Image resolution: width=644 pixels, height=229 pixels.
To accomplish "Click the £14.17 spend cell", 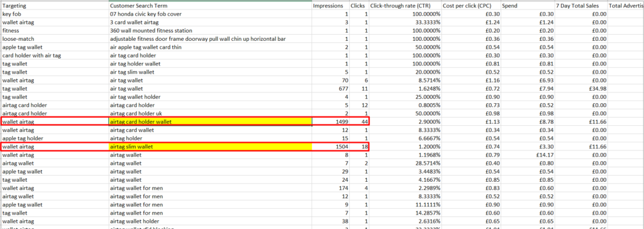I will pyautogui.click(x=528, y=155).
